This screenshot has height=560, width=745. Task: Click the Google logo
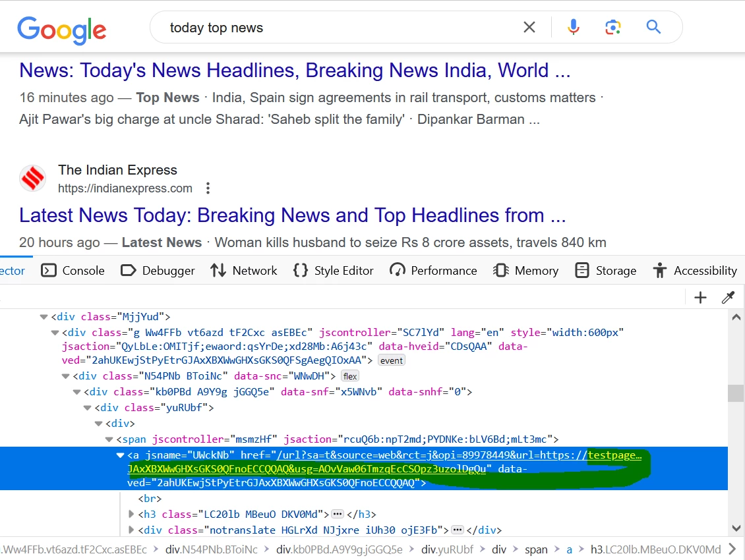(x=62, y=30)
